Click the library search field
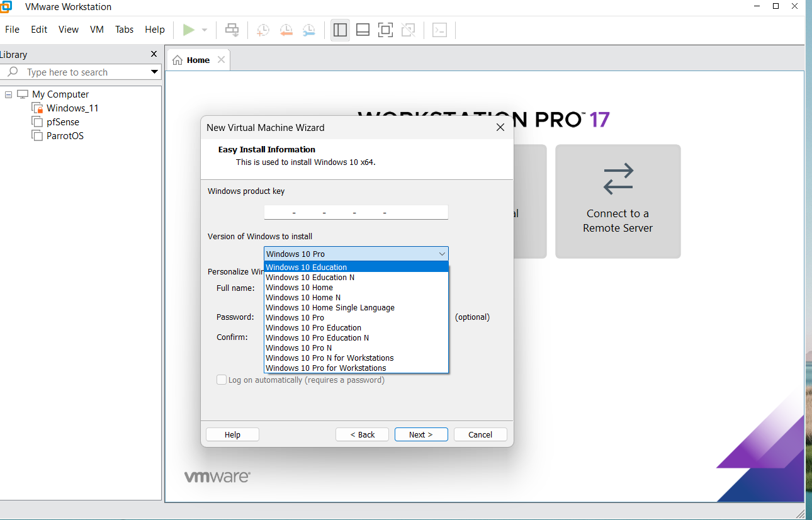The height and width of the screenshot is (520, 812). click(x=81, y=72)
